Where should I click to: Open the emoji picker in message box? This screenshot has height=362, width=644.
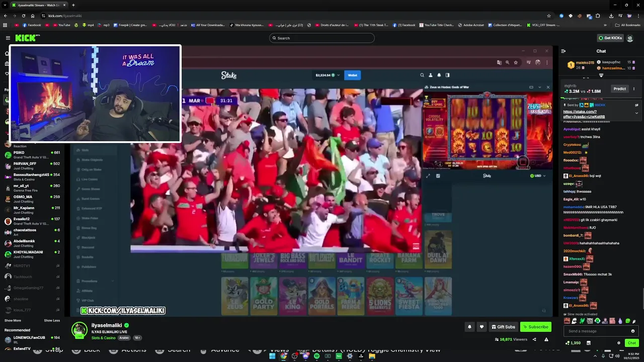[633, 331]
